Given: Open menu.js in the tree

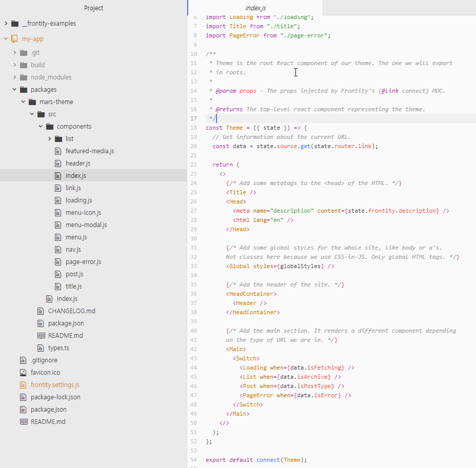Looking at the screenshot, I should (76, 237).
